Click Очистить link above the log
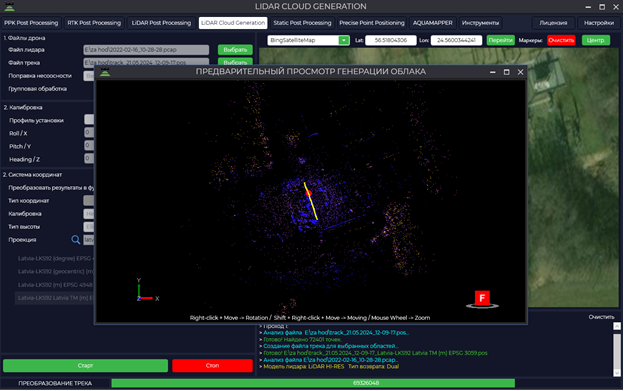This screenshot has width=624, height=391. pos(601,317)
